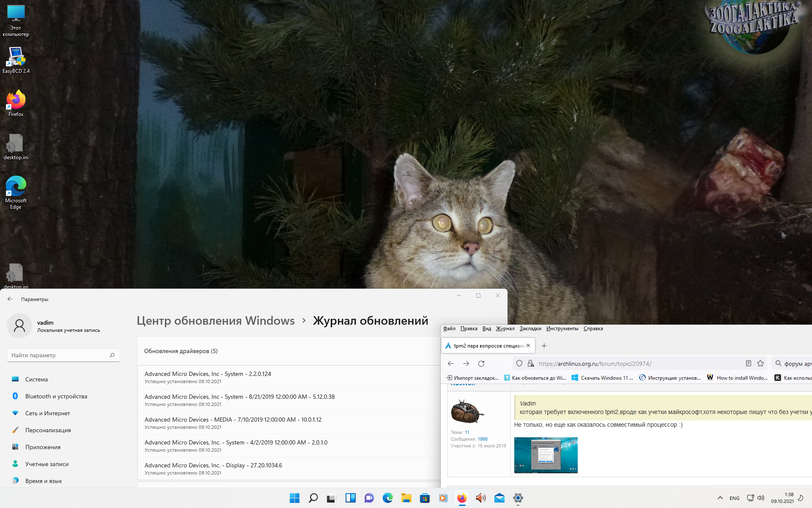Click Settings back arrow
Image resolution: width=812 pixels, height=508 pixels.
pos(10,299)
